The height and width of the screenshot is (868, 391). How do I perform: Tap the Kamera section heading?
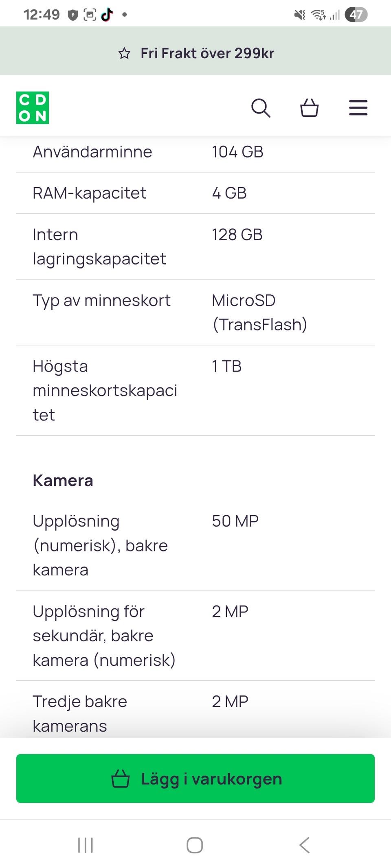[x=63, y=481]
